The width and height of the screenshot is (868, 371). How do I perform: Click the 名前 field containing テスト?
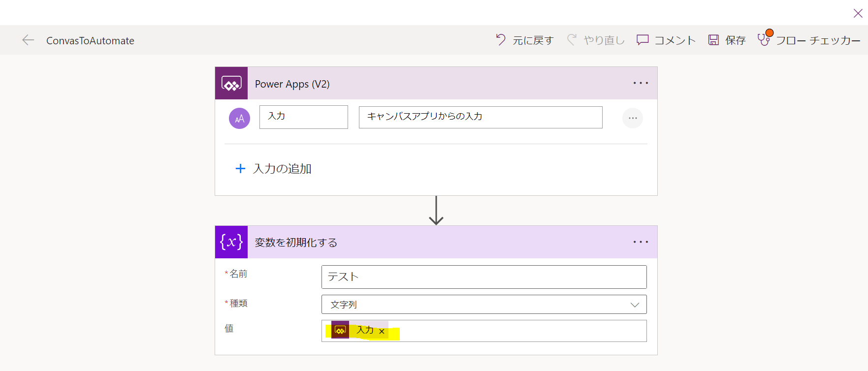tap(484, 277)
